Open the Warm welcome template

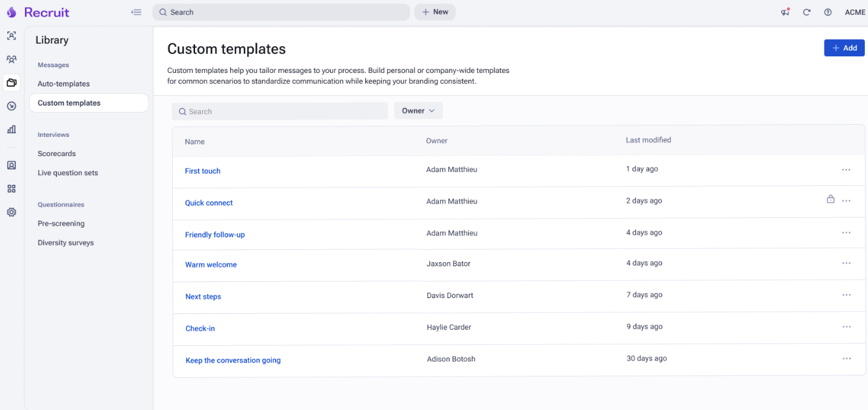click(x=211, y=264)
